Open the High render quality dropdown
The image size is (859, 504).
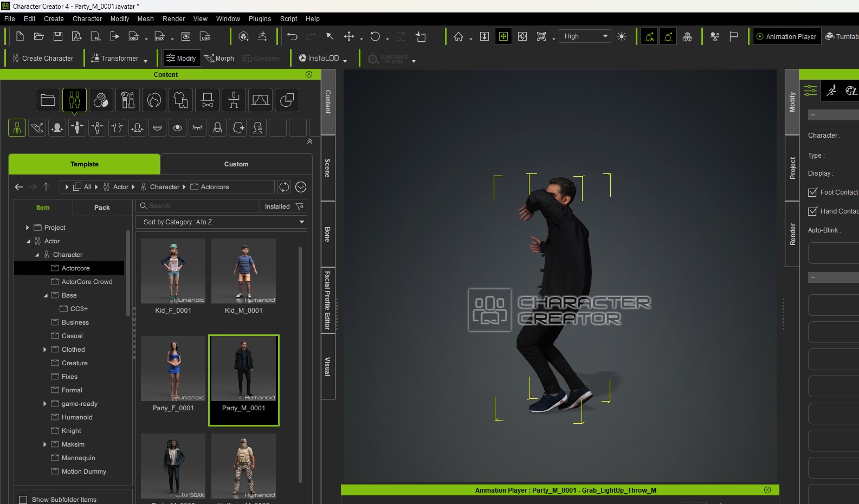click(584, 36)
